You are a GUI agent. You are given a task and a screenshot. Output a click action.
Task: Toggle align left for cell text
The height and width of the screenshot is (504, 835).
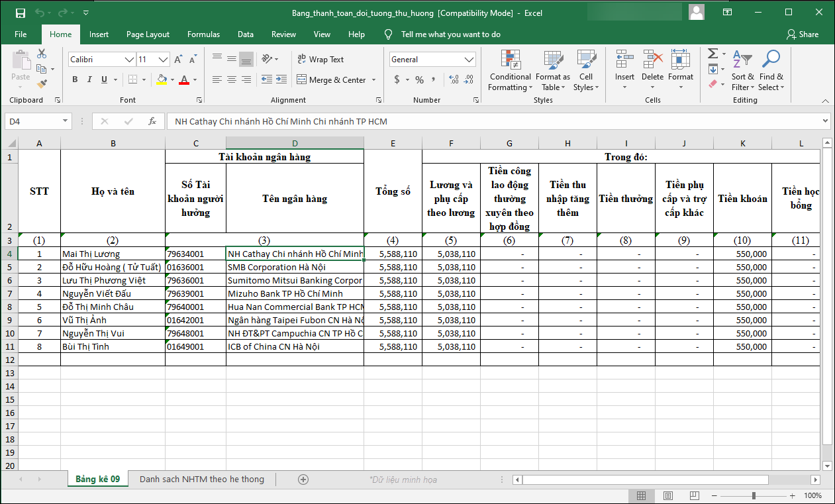click(217, 79)
